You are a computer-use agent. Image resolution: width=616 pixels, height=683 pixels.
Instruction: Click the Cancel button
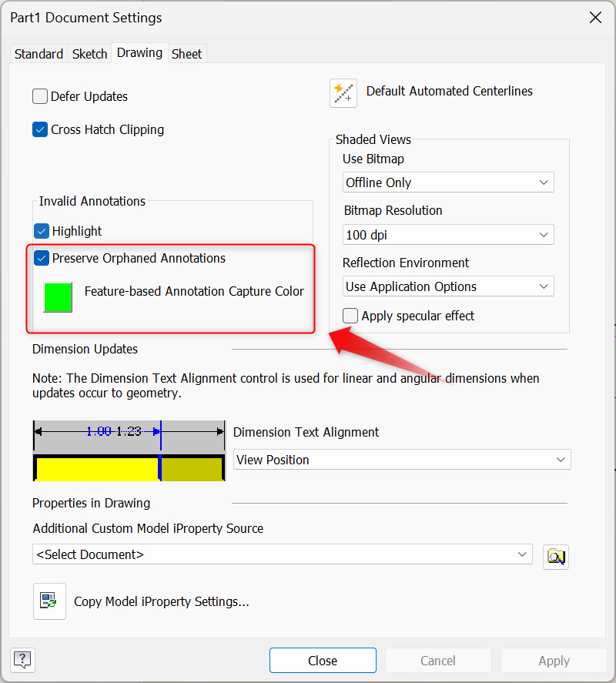coord(438,661)
